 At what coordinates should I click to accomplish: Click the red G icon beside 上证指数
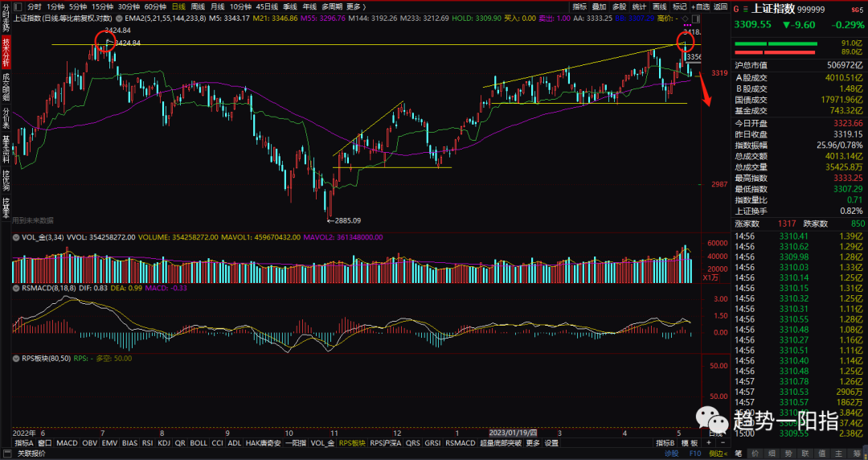click(737, 9)
